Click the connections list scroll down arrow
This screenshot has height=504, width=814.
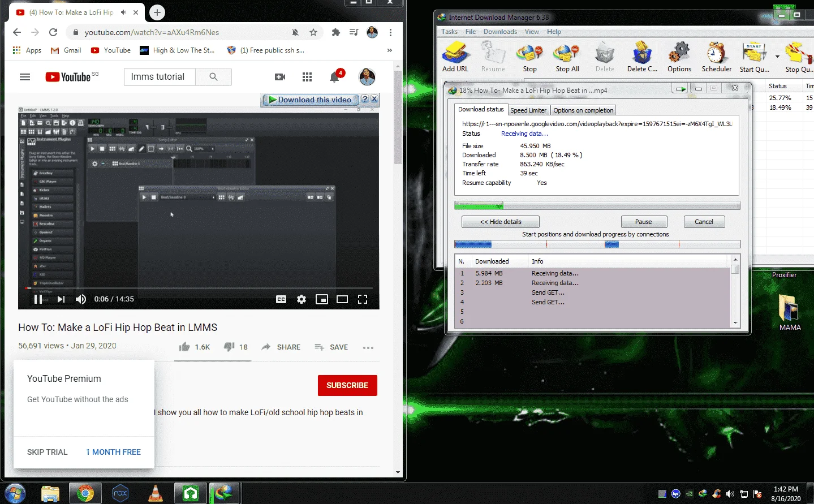(x=735, y=323)
